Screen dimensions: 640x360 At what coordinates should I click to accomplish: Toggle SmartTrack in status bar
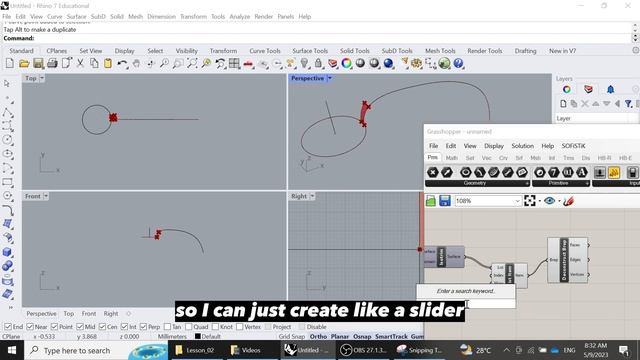pos(391,336)
